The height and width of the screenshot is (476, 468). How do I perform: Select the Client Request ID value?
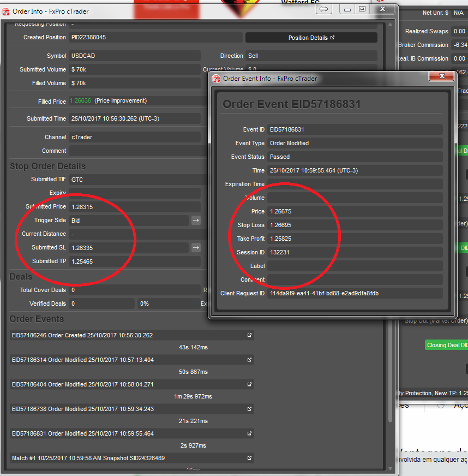coord(324,294)
